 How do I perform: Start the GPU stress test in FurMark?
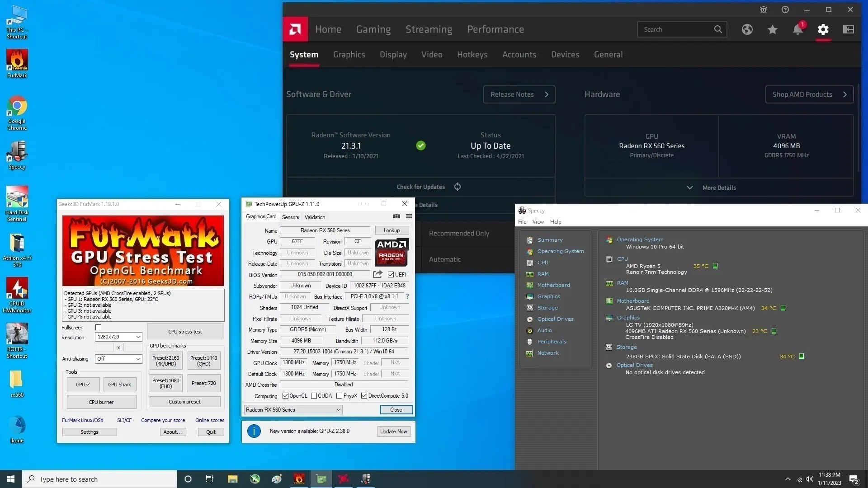click(185, 332)
